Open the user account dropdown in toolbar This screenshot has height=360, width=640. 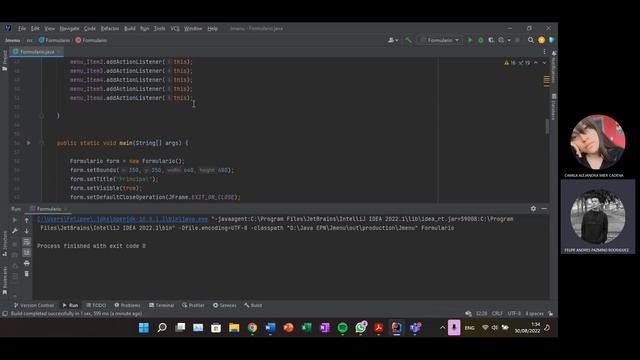pyautogui.click(x=393, y=40)
